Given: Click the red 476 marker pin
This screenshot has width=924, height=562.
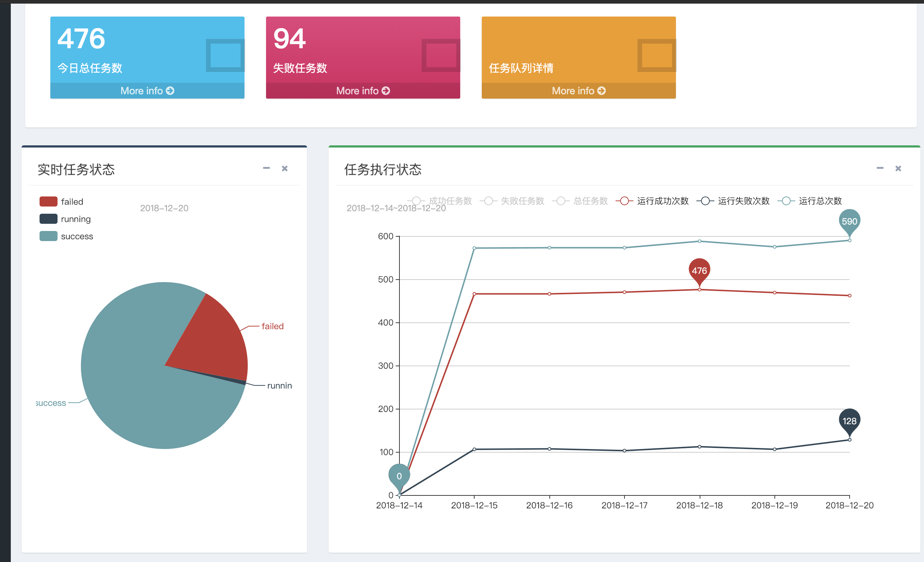Looking at the screenshot, I should click(x=699, y=271).
